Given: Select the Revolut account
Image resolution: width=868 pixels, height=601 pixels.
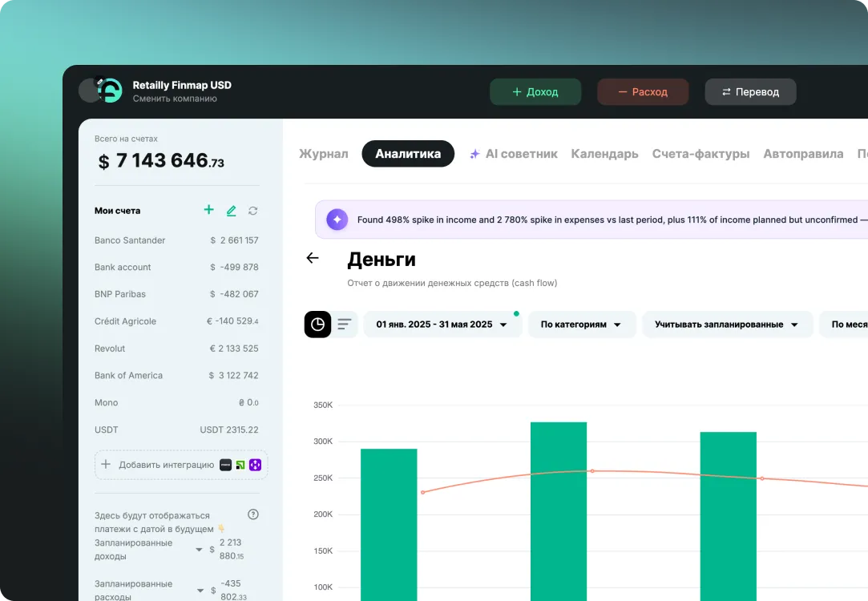Looking at the screenshot, I should coord(176,348).
